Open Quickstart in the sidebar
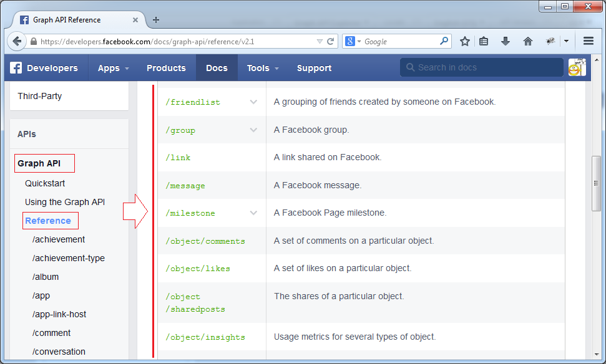This screenshot has height=364, width=606. 45,183
